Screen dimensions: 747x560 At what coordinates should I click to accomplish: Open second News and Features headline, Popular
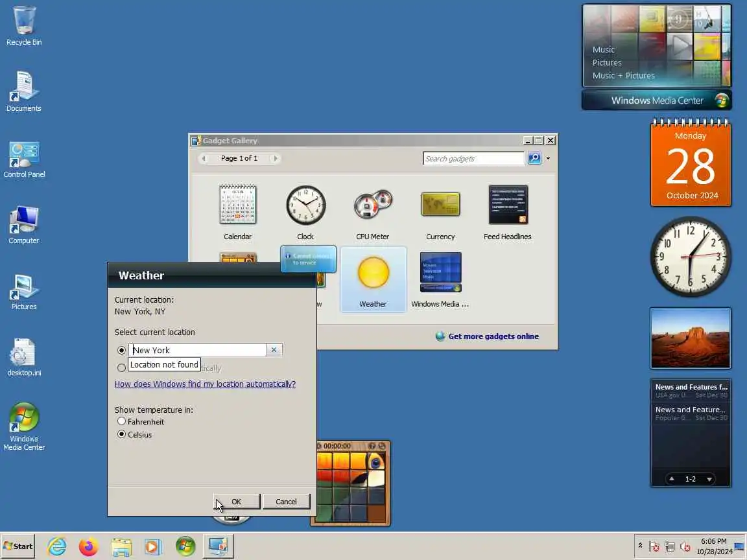[691, 413]
